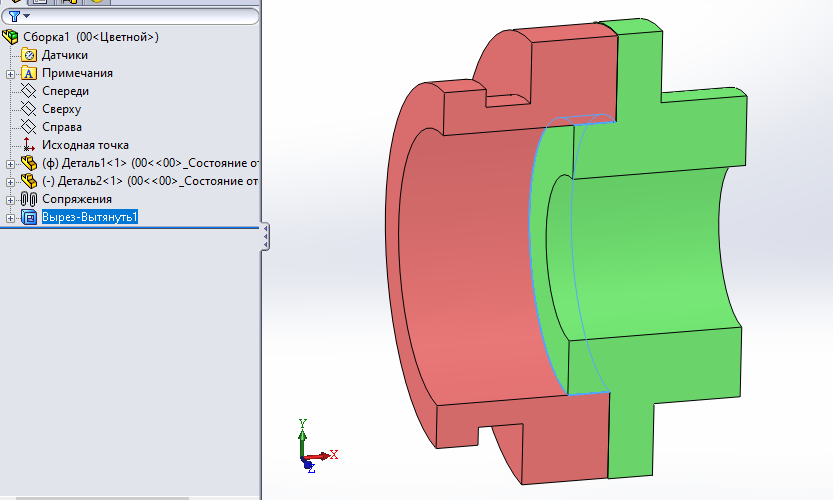Click the feature tree horizontal scrollbar
The height and width of the screenshot is (500, 833).
click(x=102, y=498)
